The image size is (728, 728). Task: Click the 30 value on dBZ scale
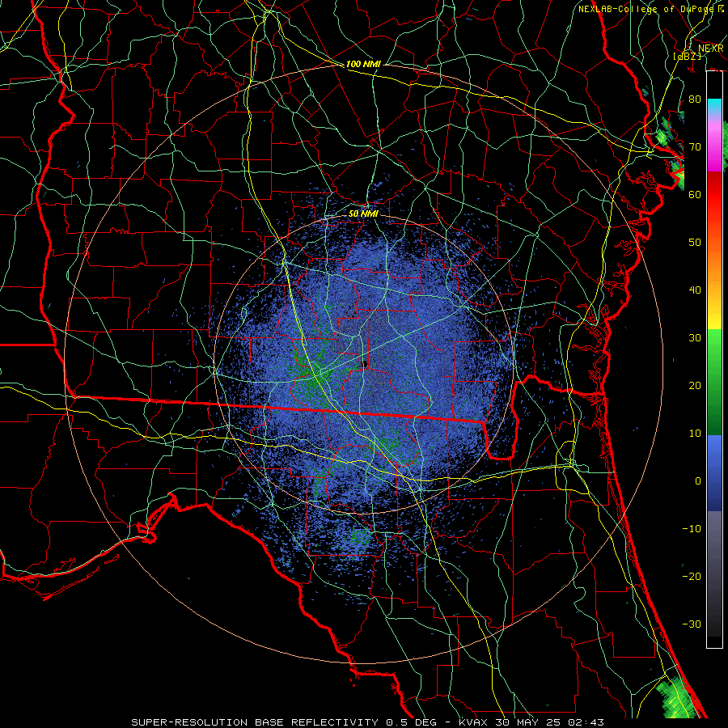(x=695, y=338)
